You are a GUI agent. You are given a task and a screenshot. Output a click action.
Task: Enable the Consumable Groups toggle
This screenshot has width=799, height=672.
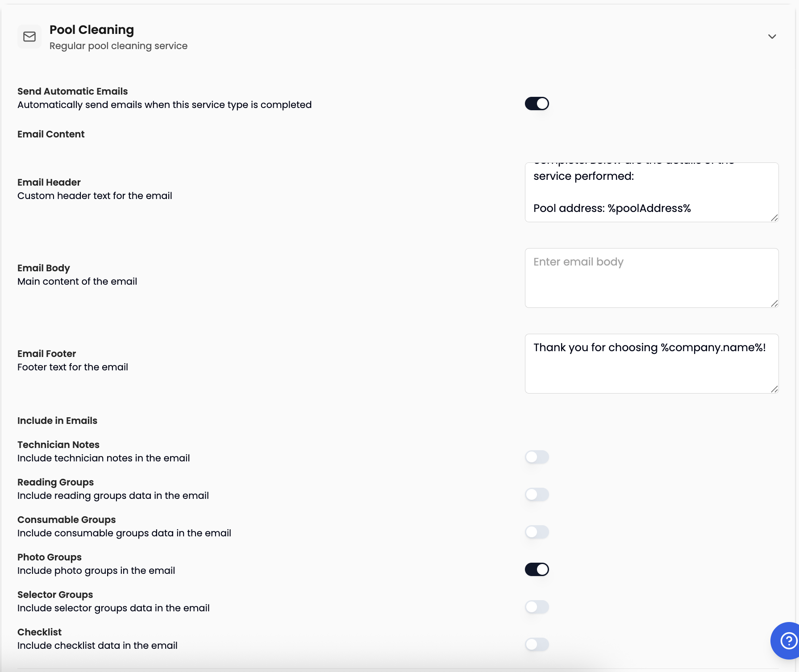(x=537, y=532)
